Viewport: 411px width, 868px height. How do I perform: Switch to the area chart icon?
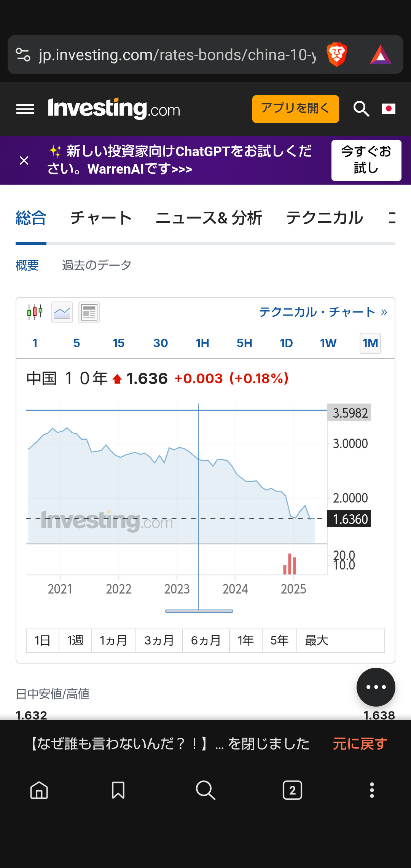62,313
